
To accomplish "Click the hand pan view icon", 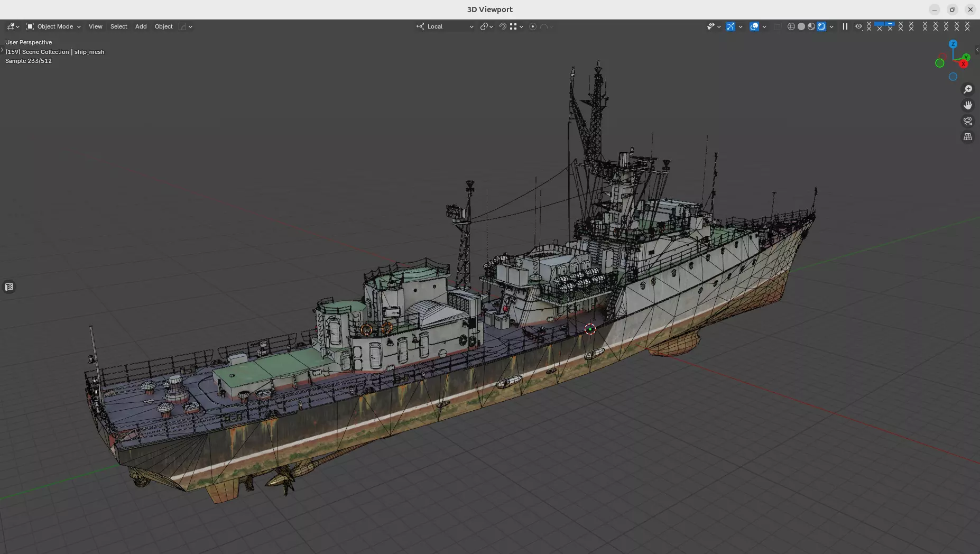I will [x=968, y=105].
